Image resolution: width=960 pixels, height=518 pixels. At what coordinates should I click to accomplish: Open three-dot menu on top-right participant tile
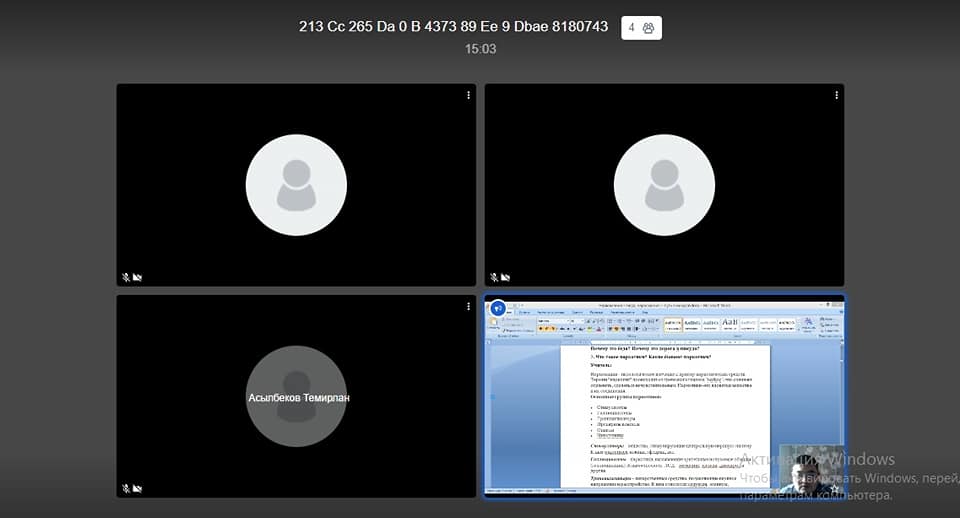pyautogui.click(x=836, y=95)
